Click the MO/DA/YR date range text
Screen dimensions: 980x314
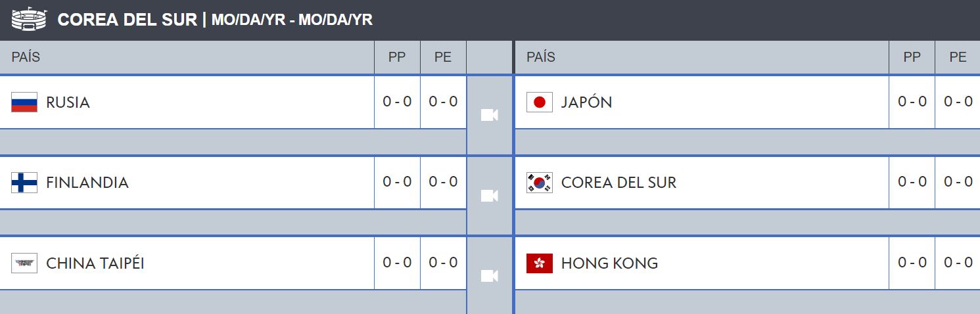292,20
